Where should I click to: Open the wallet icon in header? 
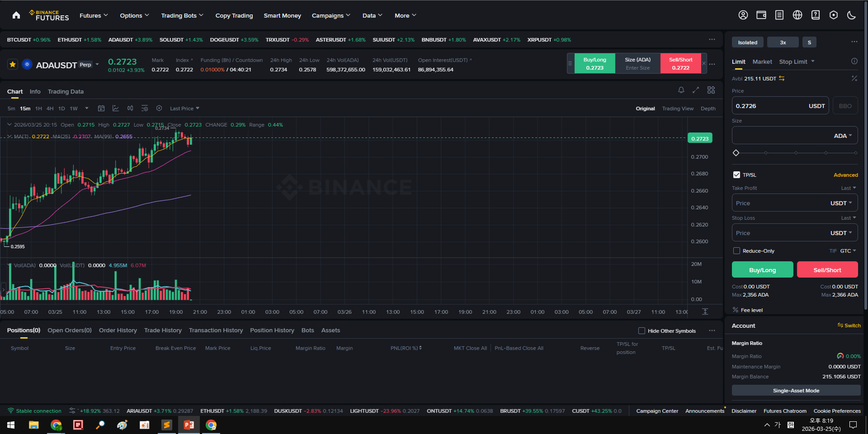tap(761, 15)
